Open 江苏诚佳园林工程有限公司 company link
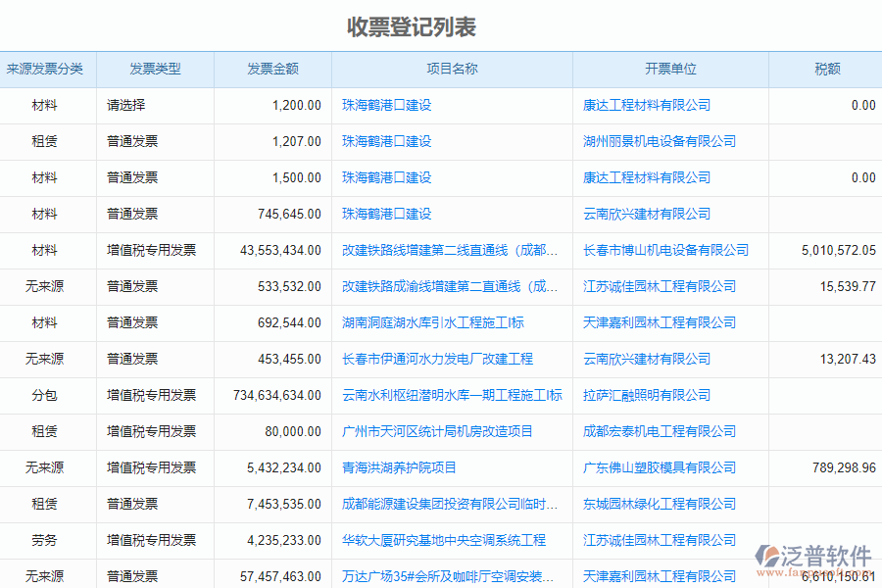 point(659,286)
